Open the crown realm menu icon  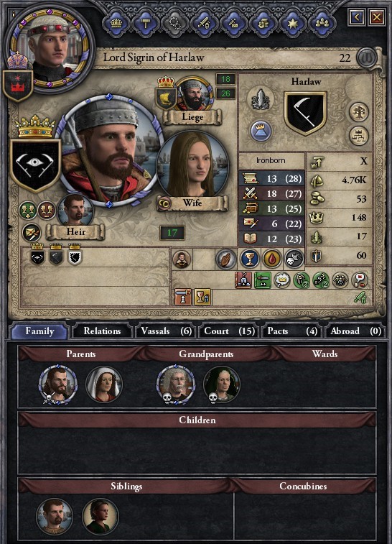pos(116,24)
